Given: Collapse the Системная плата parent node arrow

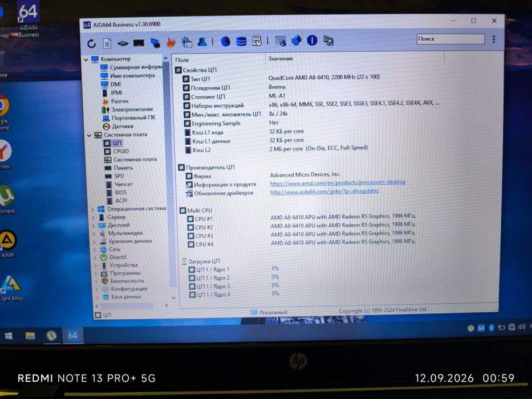Looking at the screenshot, I should point(89,135).
